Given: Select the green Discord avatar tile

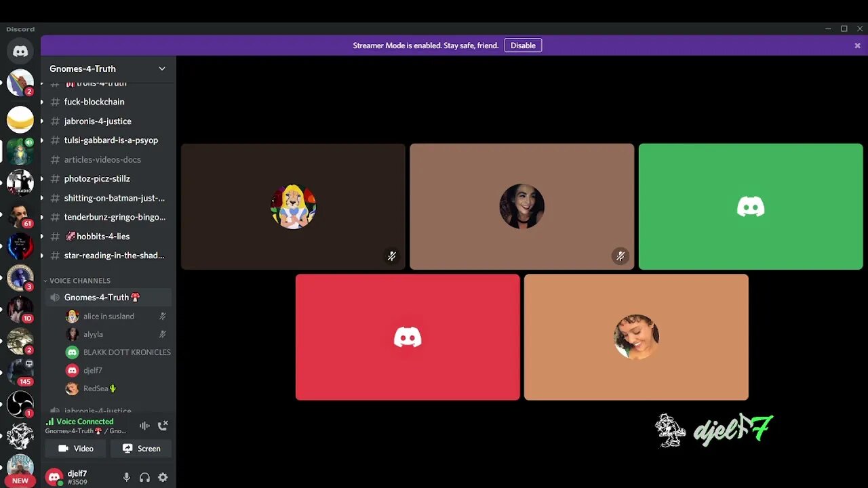Looking at the screenshot, I should pyautogui.click(x=751, y=206).
